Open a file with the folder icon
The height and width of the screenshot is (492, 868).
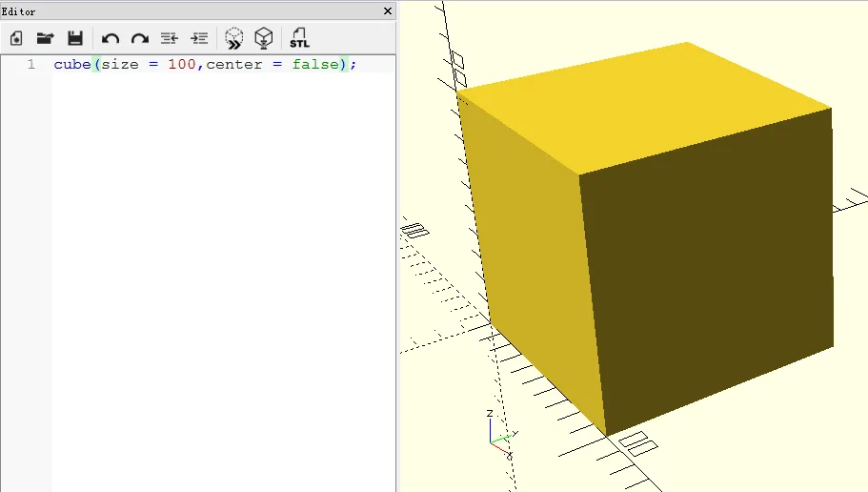coord(45,38)
